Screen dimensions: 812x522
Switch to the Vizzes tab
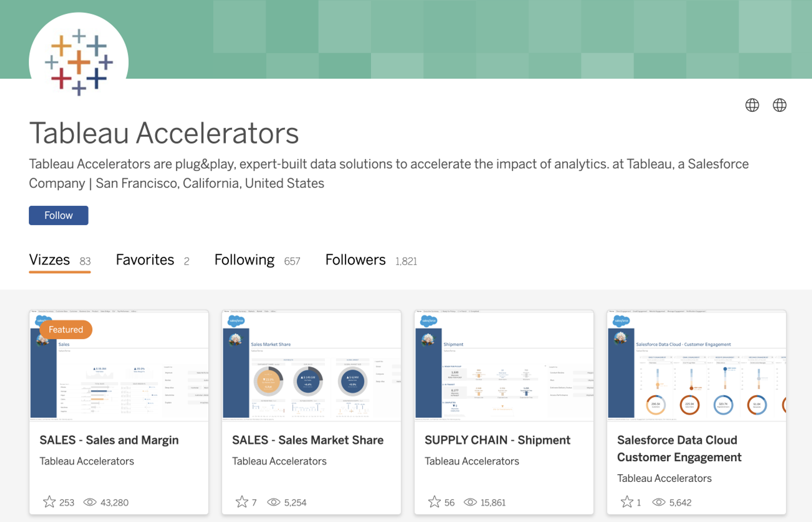pyautogui.click(x=50, y=260)
